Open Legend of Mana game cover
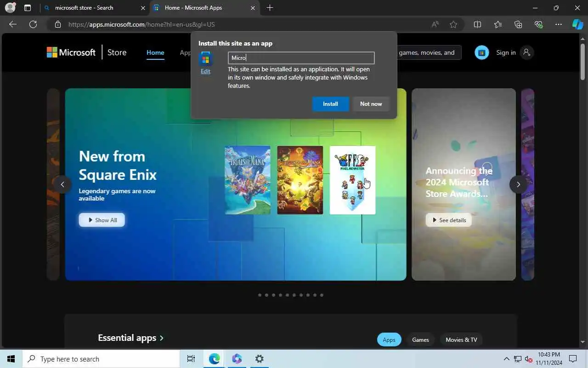The height and width of the screenshot is (368, 588). pyautogui.click(x=300, y=180)
